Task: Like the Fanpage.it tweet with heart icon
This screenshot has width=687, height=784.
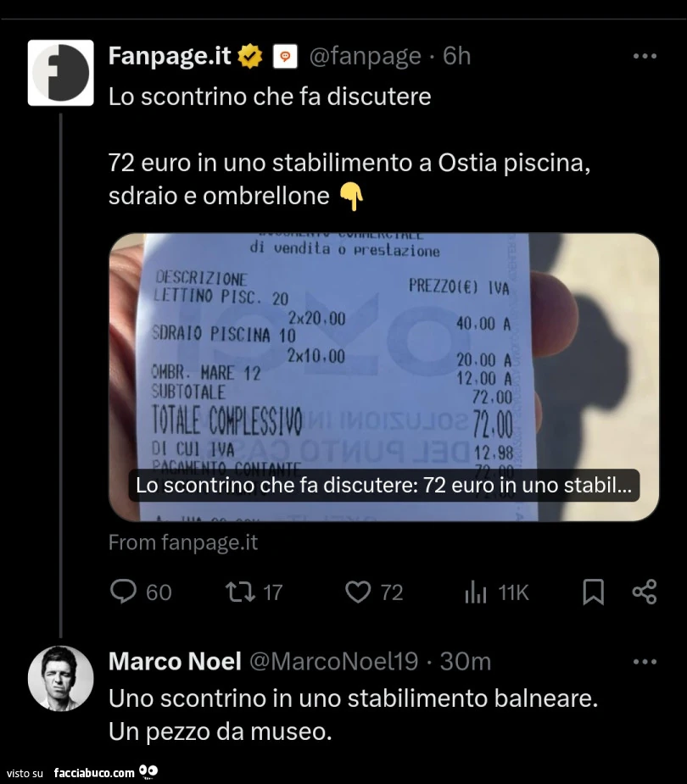Action: (x=358, y=592)
